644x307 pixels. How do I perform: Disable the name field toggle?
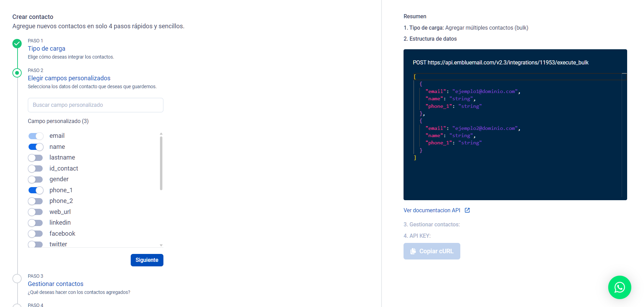[36, 147]
